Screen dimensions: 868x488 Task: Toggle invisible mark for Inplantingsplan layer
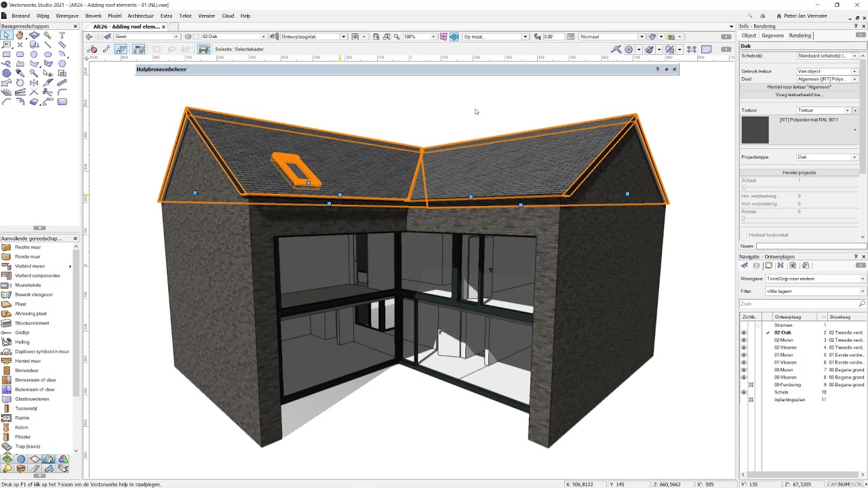click(x=751, y=400)
